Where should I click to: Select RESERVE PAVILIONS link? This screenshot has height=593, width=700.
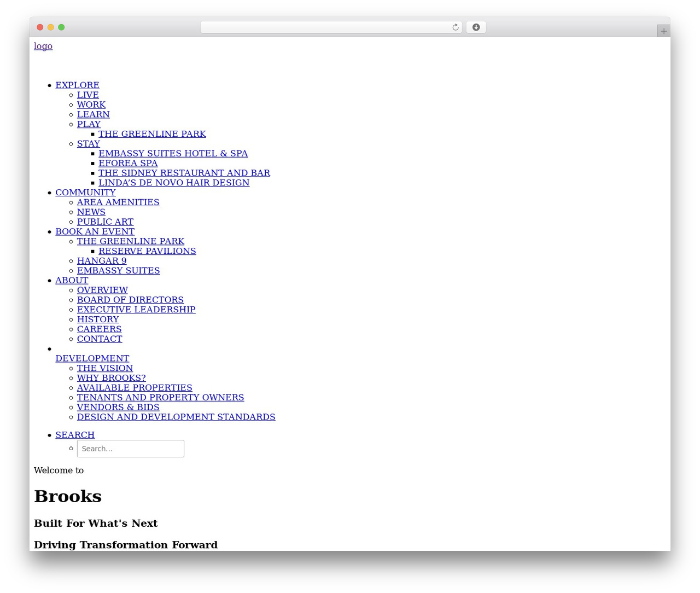(x=147, y=251)
